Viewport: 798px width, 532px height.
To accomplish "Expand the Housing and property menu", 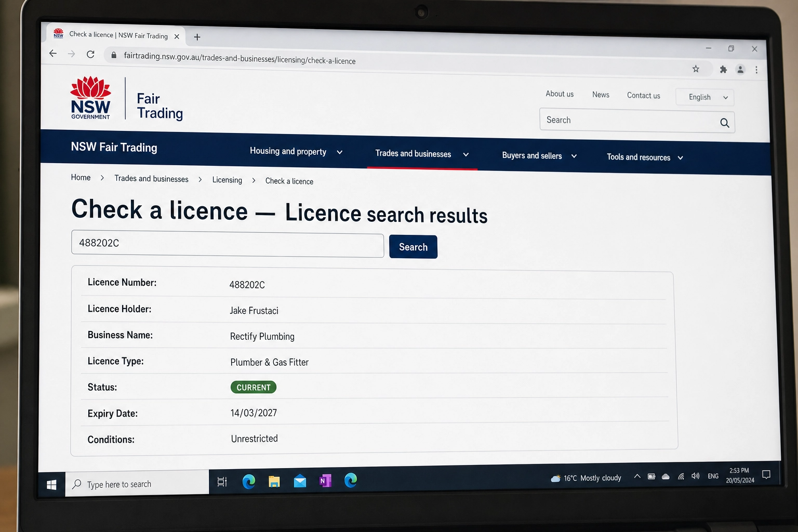I will pos(296,151).
